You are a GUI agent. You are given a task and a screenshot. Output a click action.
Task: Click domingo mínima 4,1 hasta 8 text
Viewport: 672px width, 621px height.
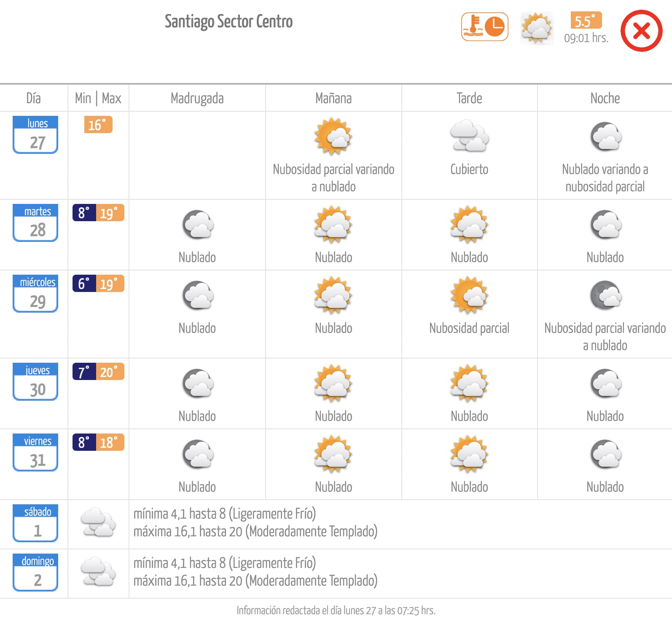(225, 563)
